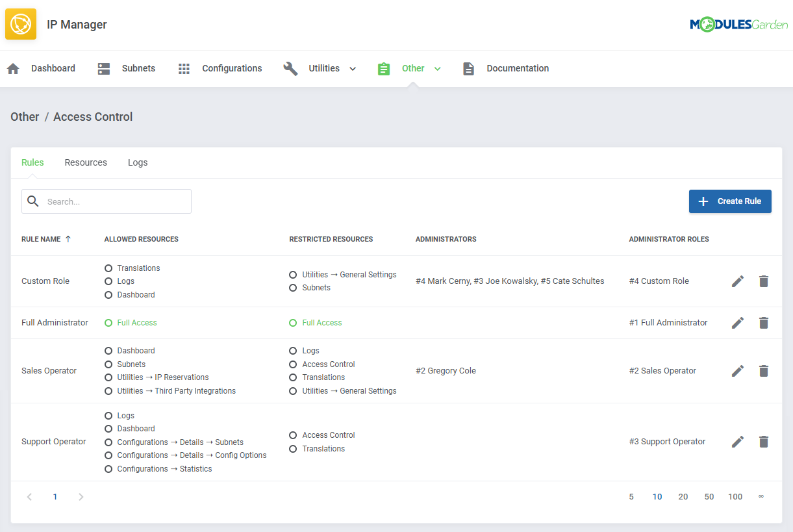Screen dimensions: 793x532
Task: Click Administrators column header
Action: click(x=446, y=239)
